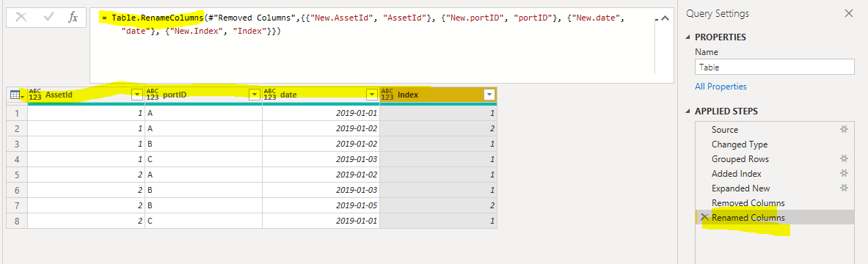Select the Index column header
Screen dimensions: 868x264
pyautogui.click(x=439, y=95)
